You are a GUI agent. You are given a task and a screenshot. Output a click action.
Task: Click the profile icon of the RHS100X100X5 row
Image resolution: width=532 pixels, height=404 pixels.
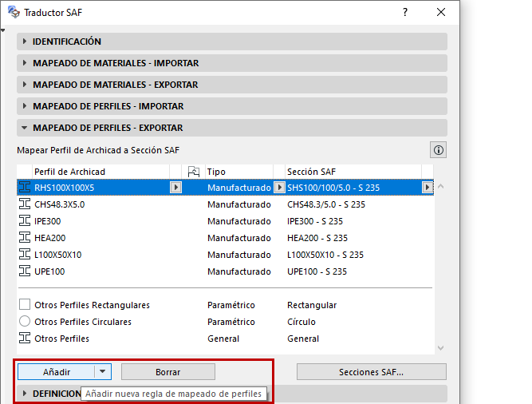coord(25,188)
